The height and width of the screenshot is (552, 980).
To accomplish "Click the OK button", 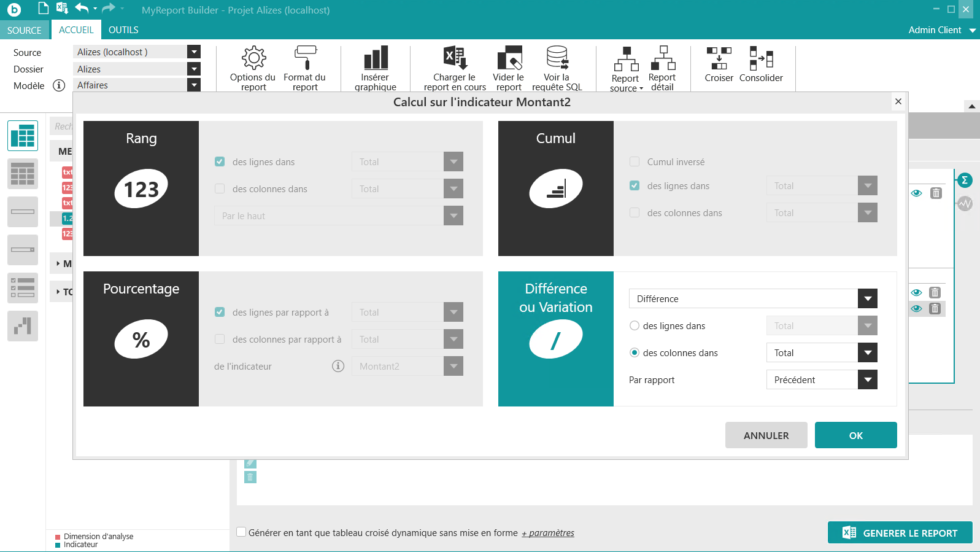I will [x=855, y=435].
